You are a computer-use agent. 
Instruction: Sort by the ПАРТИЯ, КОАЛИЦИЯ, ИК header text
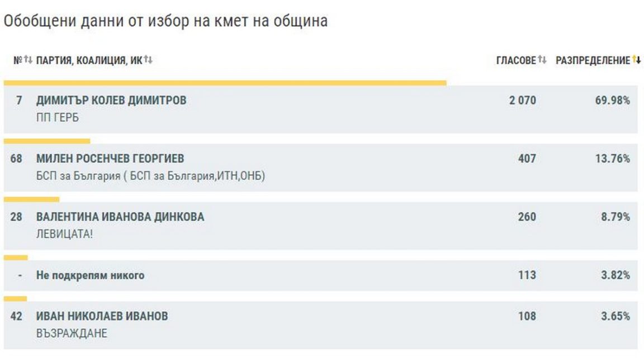pos(89,61)
